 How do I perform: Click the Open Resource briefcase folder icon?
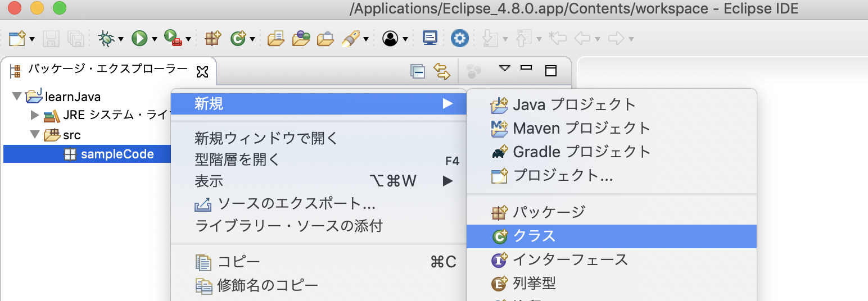(x=325, y=38)
